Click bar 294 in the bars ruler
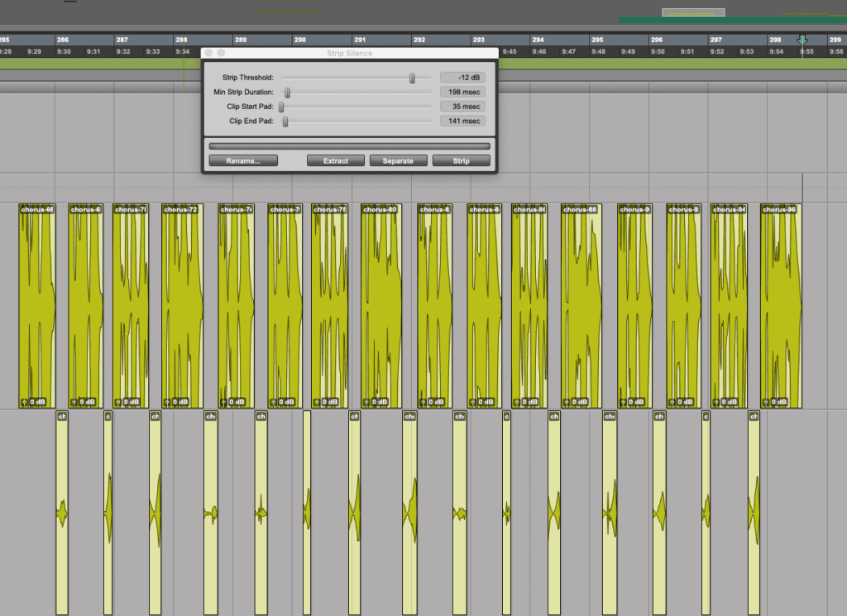Screen dimensions: 847x616 click(538, 40)
